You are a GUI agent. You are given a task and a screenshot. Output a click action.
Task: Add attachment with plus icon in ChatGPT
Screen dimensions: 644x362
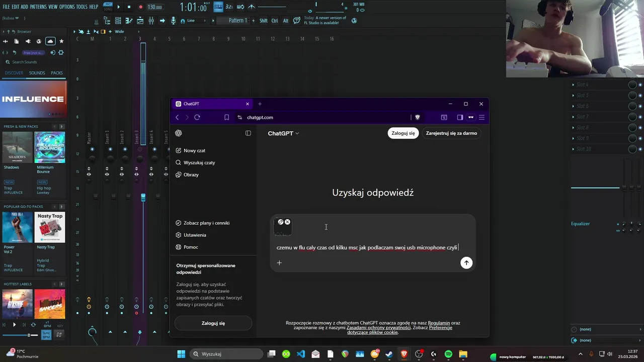279,262
